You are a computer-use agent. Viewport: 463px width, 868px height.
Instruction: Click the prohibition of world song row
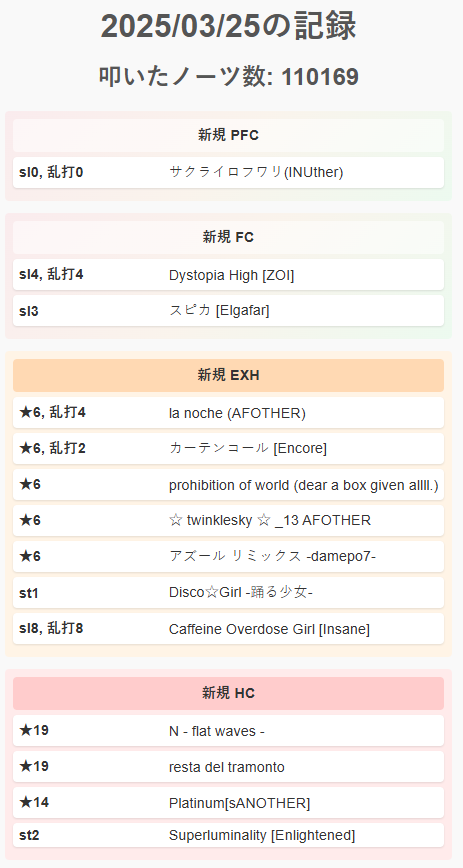[x=228, y=485]
